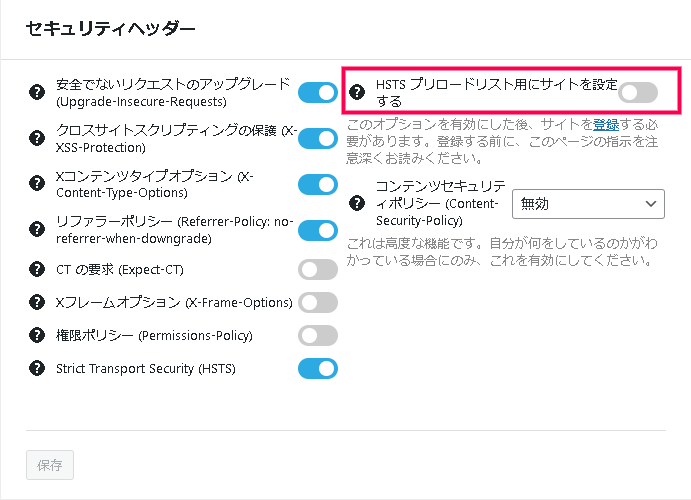Turn off Strict Transport Security toggle

318,369
